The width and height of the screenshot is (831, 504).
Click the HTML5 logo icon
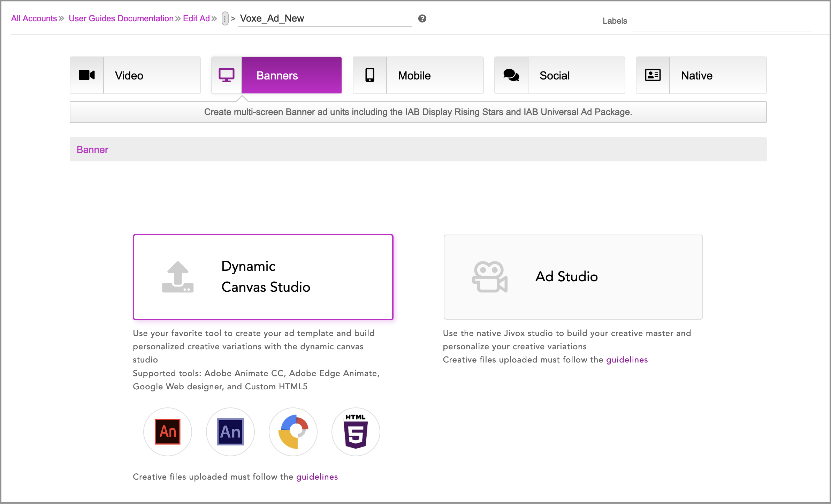356,432
